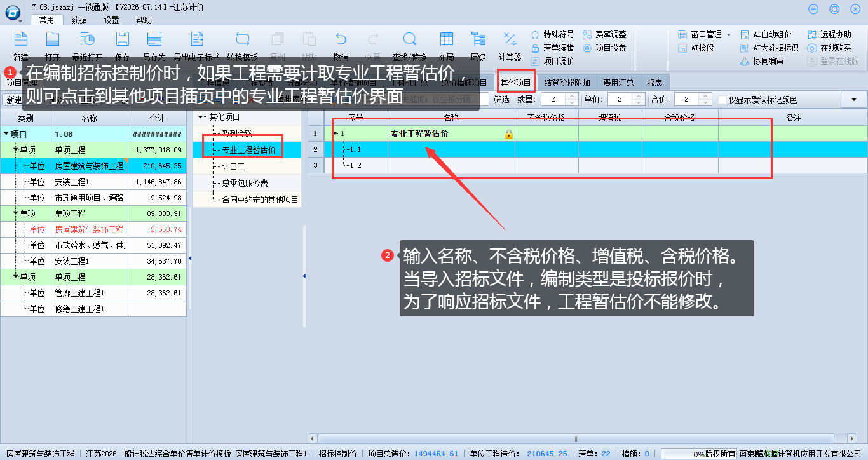This screenshot has width=868, height=460.
Task: Click AI大数据标识 tool
Action: tap(770, 48)
